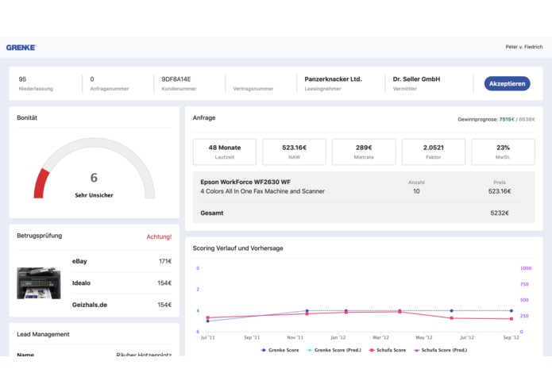The width and height of the screenshot is (552, 392).
Task: Toggle Schufa Score (Pred.) legend entry
Action: 440,350
